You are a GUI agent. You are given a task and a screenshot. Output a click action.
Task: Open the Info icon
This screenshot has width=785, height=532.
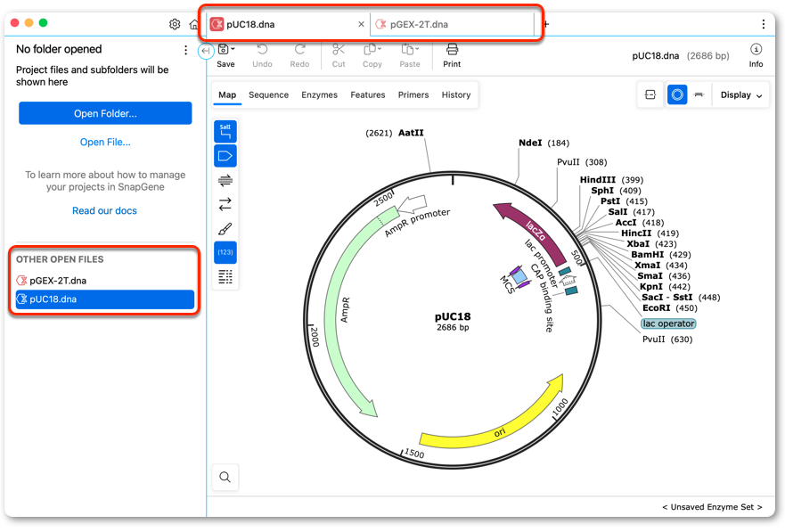(756, 55)
